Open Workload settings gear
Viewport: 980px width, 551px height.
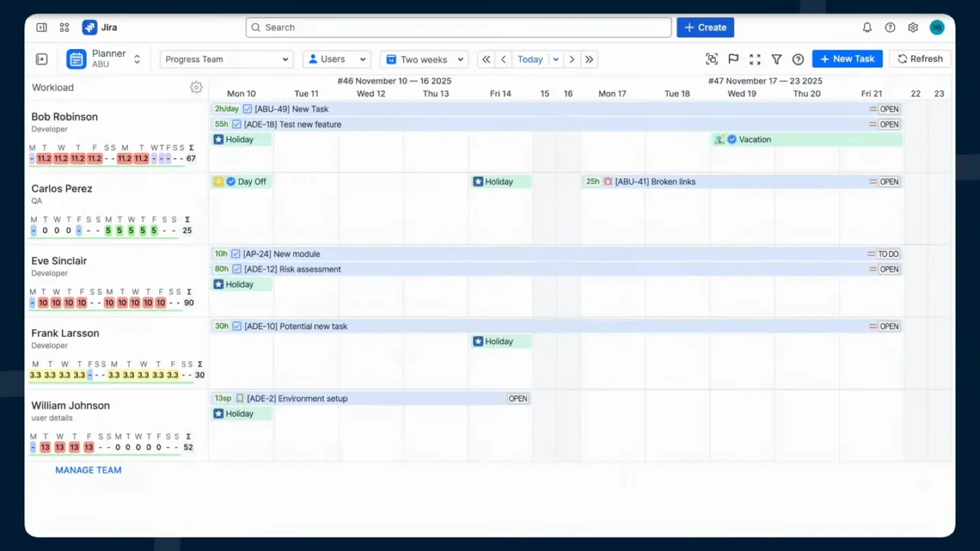click(196, 87)
